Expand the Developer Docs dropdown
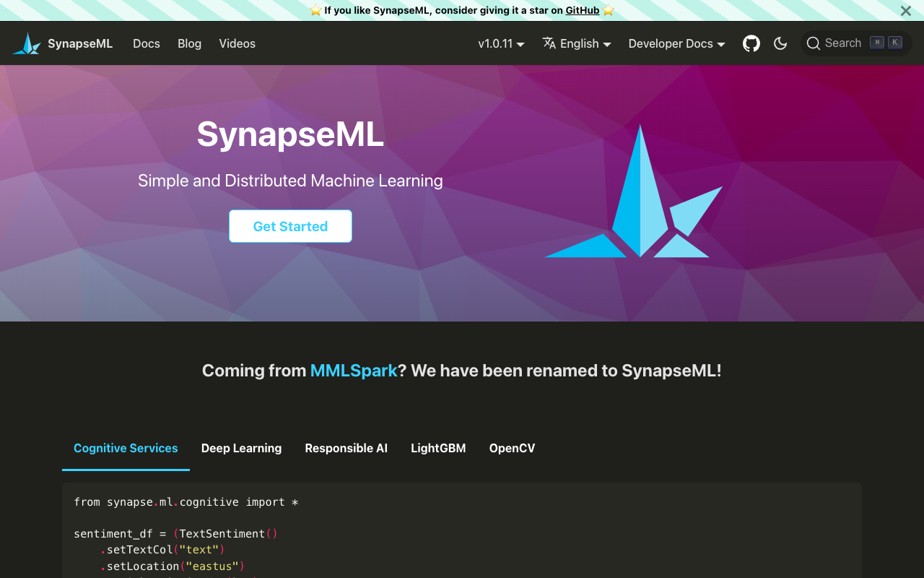Screen dimensions: 924x578 [676, 43]
